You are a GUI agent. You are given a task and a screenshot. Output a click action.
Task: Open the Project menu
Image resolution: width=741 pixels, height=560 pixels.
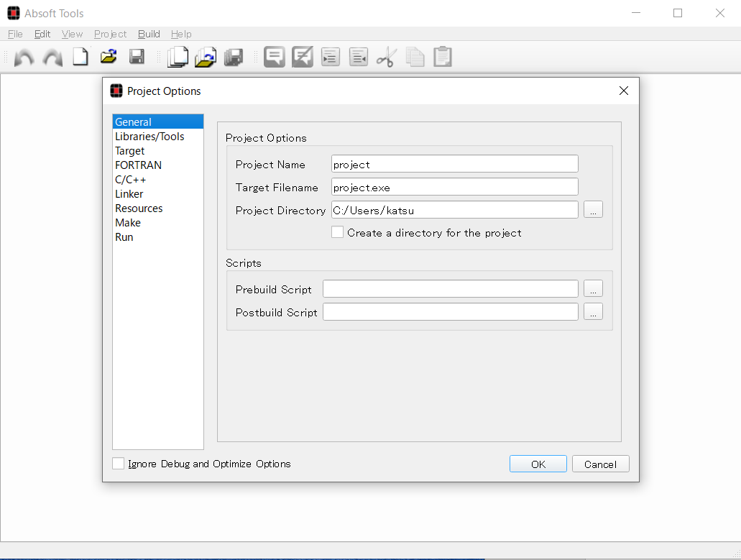tap(110, 34)
